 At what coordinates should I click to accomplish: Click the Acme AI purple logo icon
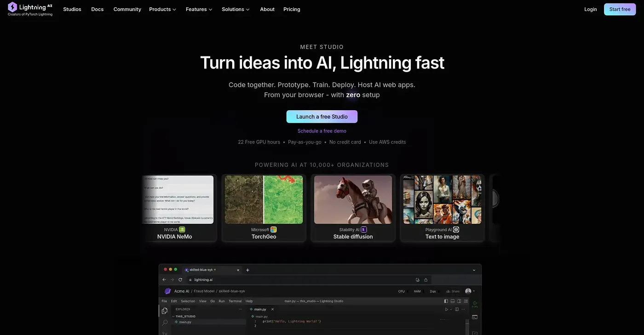click(x=167, y=291)
